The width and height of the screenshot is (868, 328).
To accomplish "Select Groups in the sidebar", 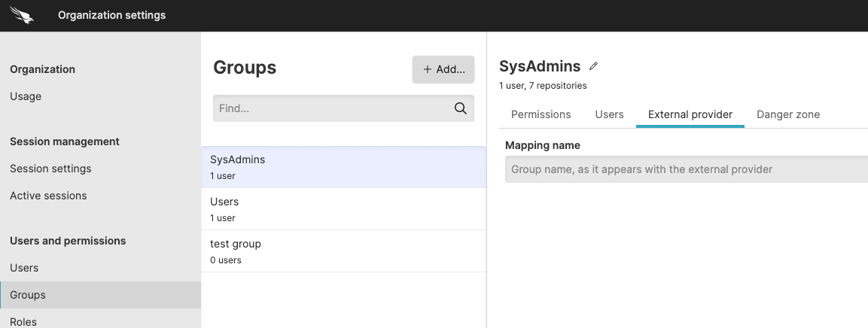I will 28,295.
